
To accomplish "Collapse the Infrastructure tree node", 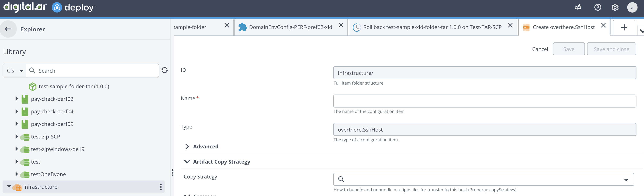I will coord(9,186).
